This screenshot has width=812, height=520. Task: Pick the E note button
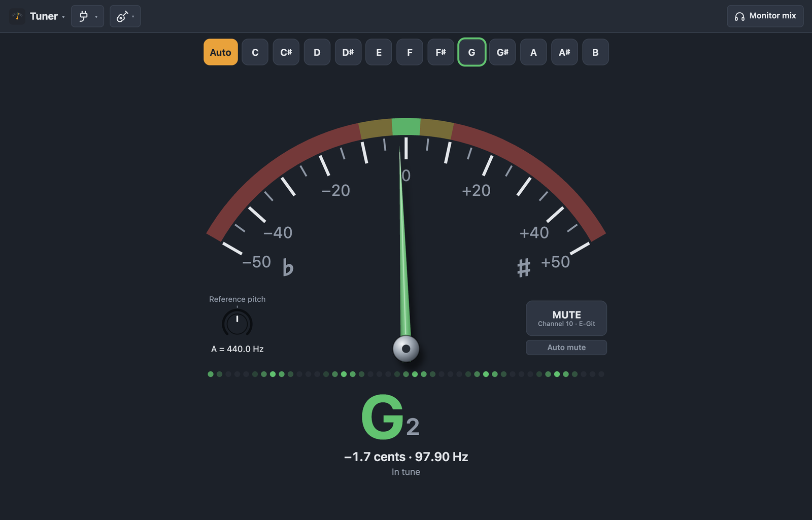tap(379, 52)
